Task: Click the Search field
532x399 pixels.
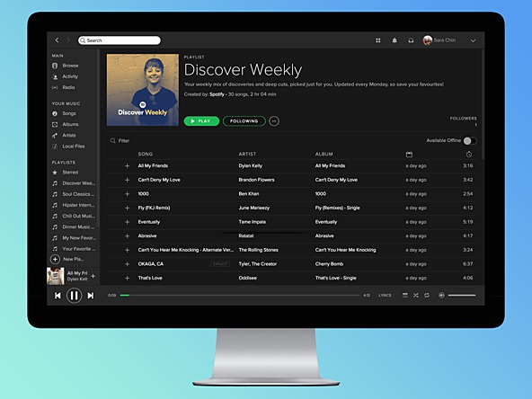Action: tap(120, 40)
